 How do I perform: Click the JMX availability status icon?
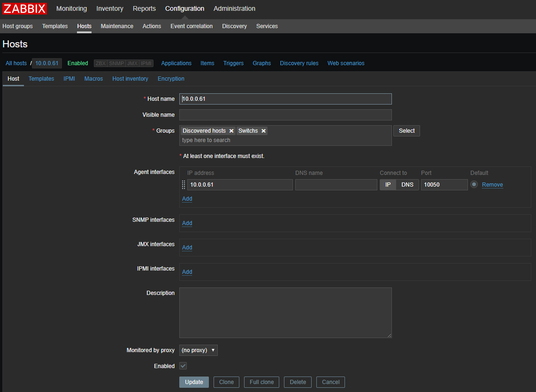click(x=132, y=63)
